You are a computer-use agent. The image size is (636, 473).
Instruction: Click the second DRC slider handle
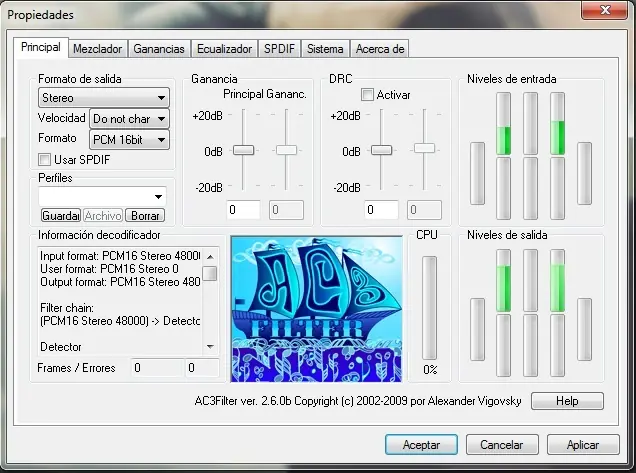[424, 148]
